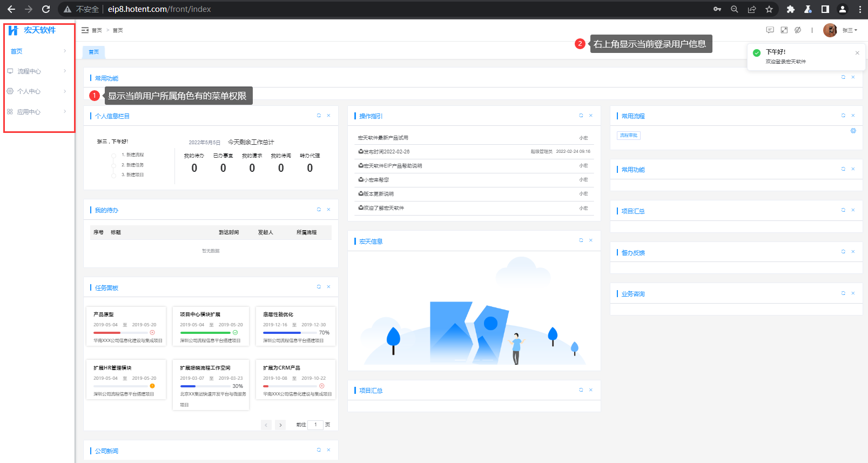868x463 pixels.
Task: Select the 首页 page tab
Action: (94, 52)
